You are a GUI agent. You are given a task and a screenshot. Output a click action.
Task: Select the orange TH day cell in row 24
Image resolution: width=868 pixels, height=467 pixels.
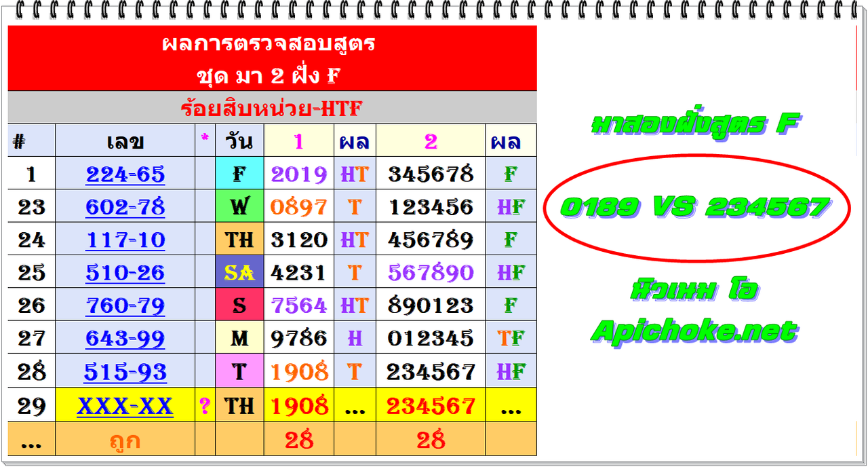[239, 240]
